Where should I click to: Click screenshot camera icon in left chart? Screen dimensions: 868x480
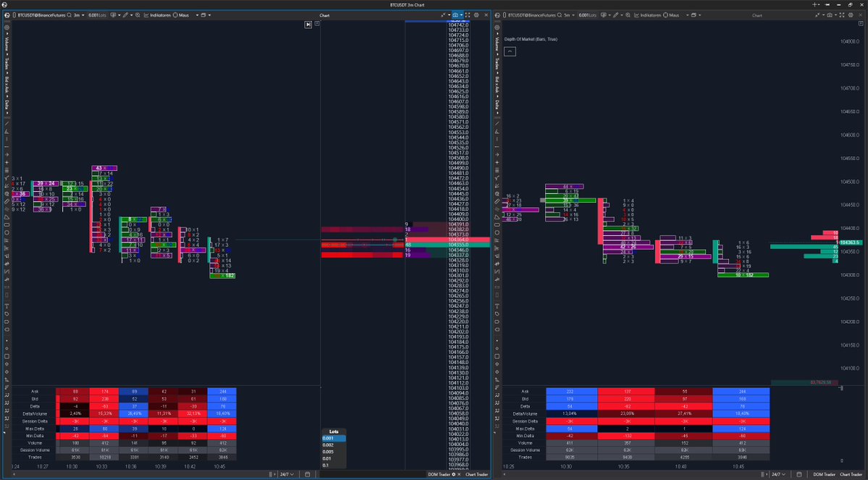click(x=455, y=15)
